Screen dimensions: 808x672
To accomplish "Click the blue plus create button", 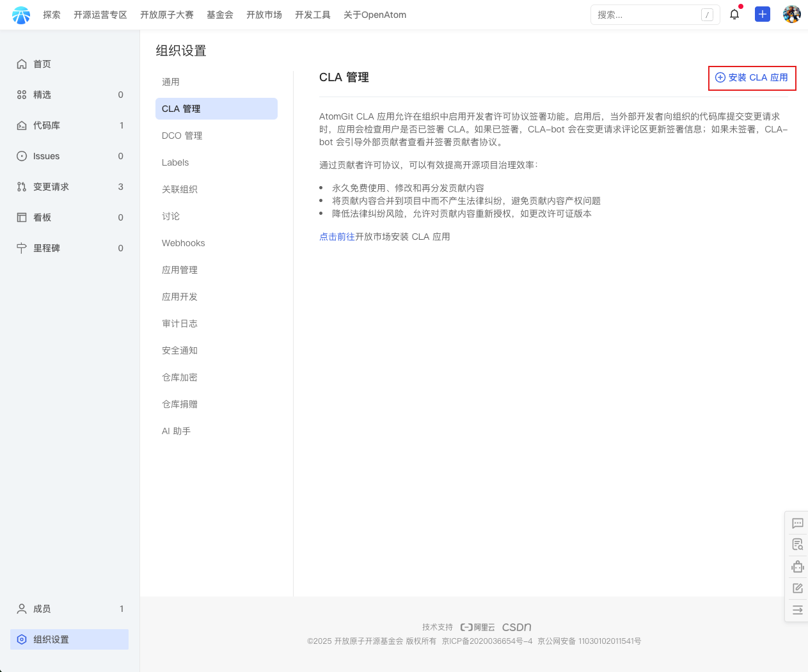I will pyautogui.click(x=763, y=14).
